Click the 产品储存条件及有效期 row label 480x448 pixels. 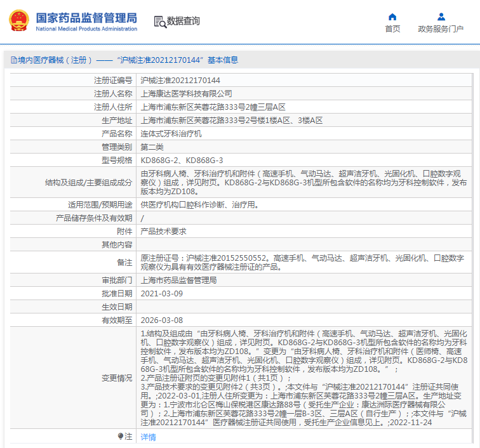pos(94,218)
